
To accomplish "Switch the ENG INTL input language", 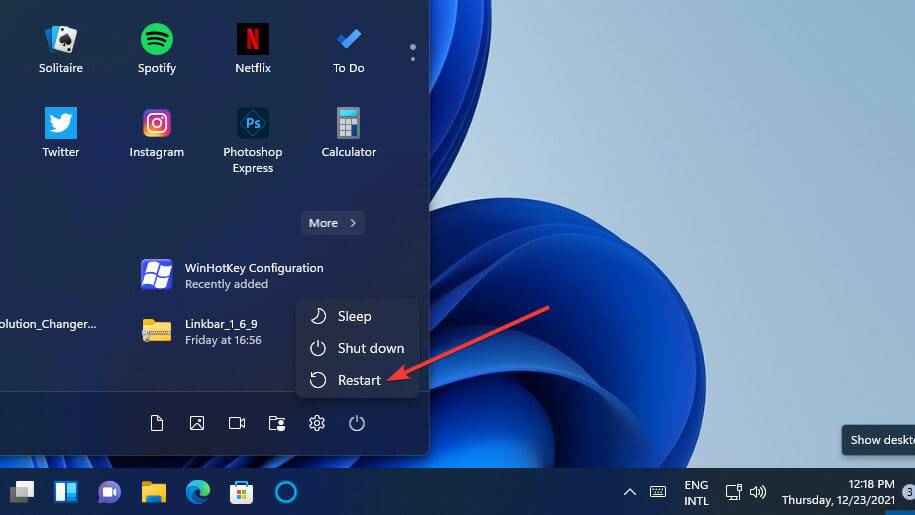I will [x=696, y=493].
